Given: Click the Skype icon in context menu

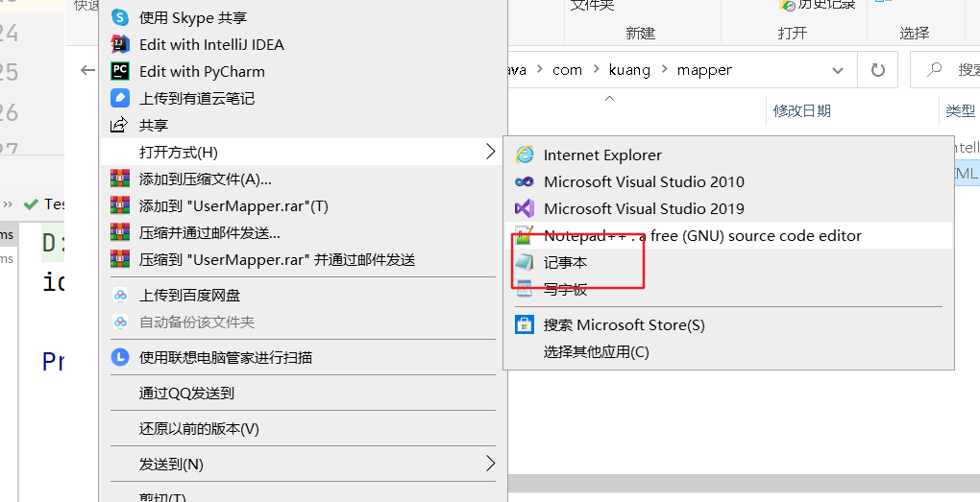Looking at the screenshot, I should (x=120, y=17).
